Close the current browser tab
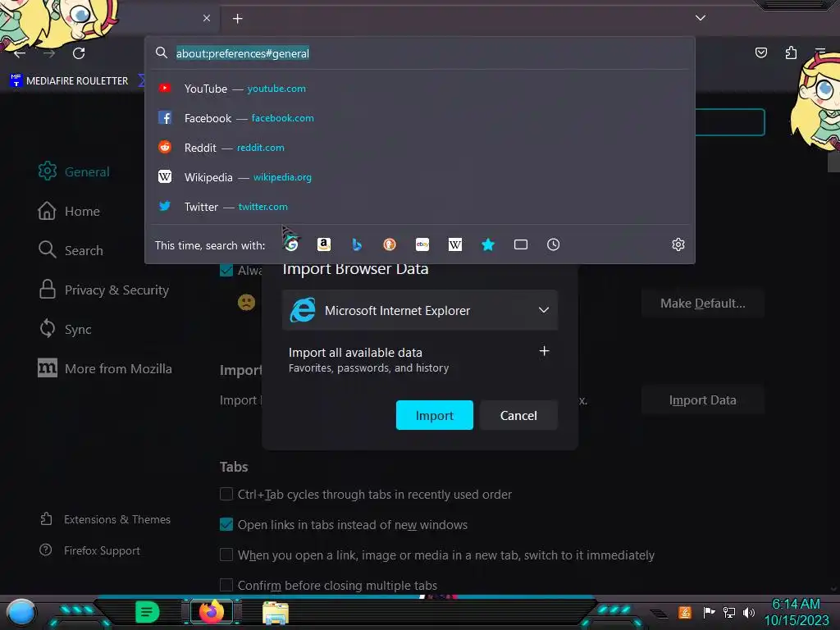This screenshot has height=630, width=840. (207, 18)
